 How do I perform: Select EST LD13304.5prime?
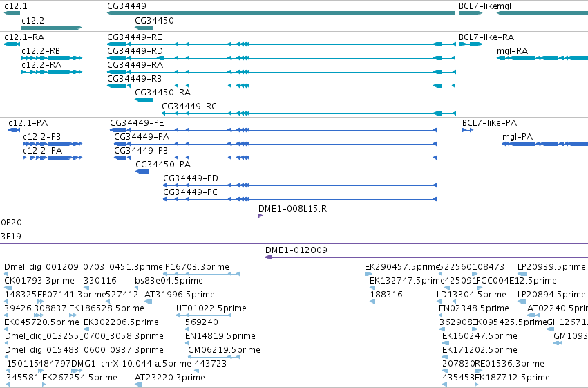click(x=446, y=302)
